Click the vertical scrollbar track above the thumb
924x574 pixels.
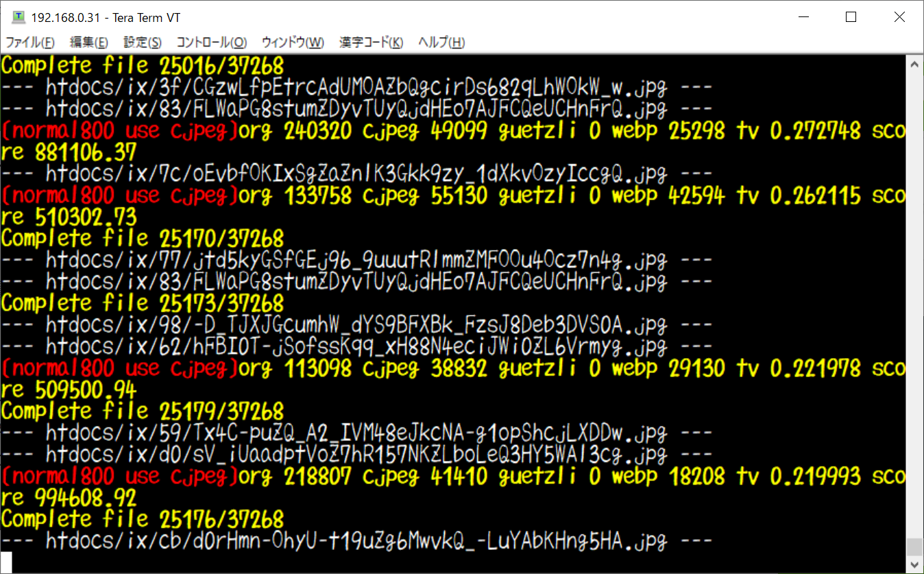coord(914,305)
